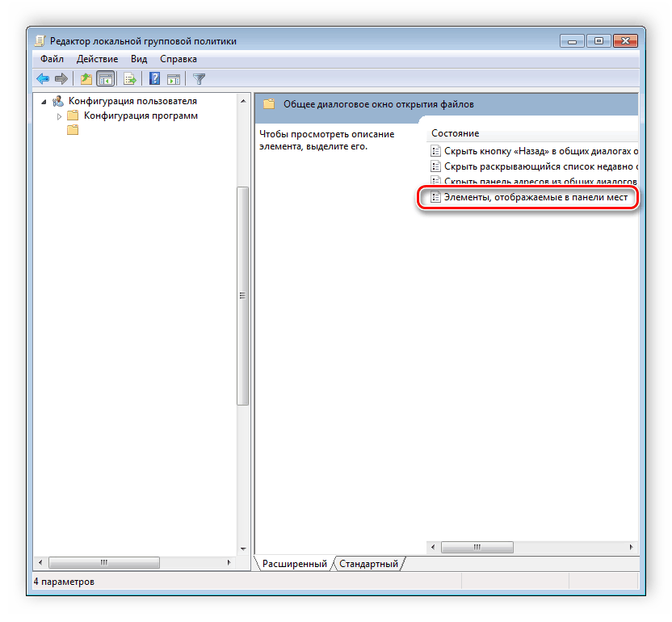
Task: Click the Filter funnel icon
Action: 199,78
